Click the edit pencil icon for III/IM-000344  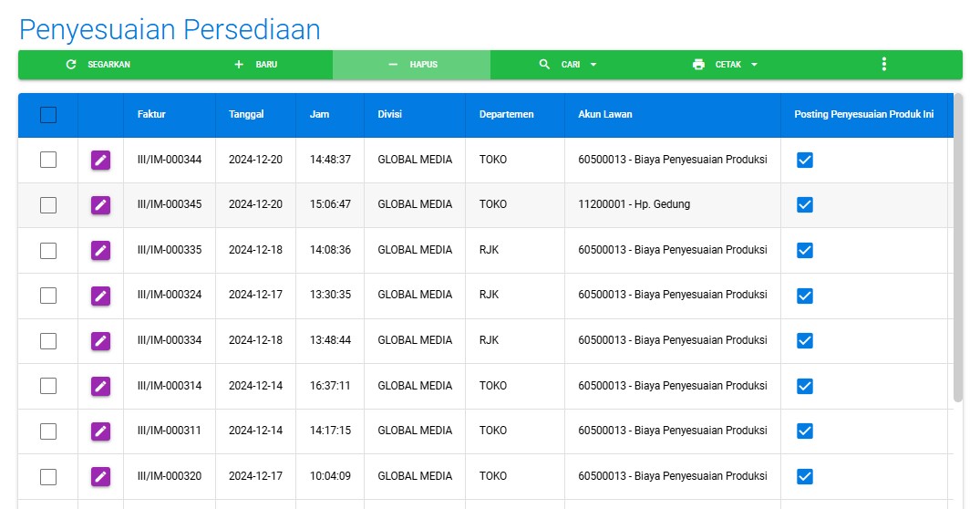click(x=100, y=161)
